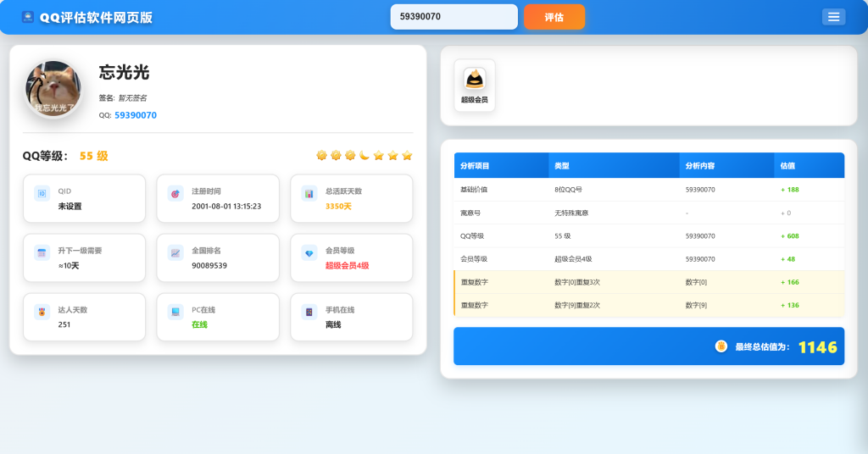Click the QID card icon
Screen dimensions: 868x454
coord(42,194)
